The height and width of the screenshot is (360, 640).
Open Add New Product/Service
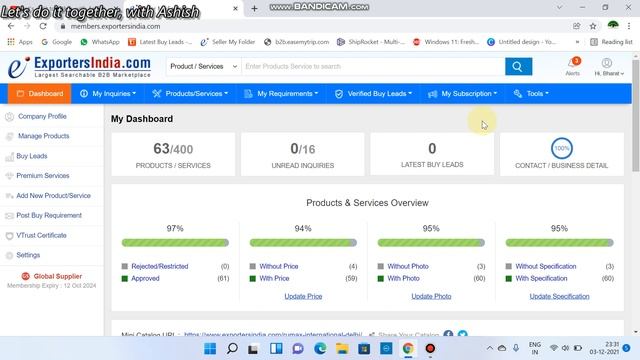pos(53,196)
